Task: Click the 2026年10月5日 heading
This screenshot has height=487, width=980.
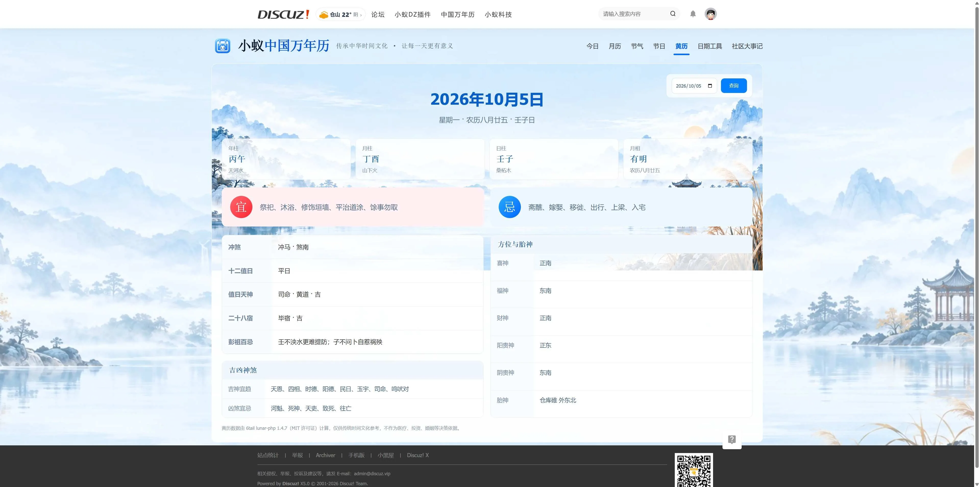Action: click(487, 99)
